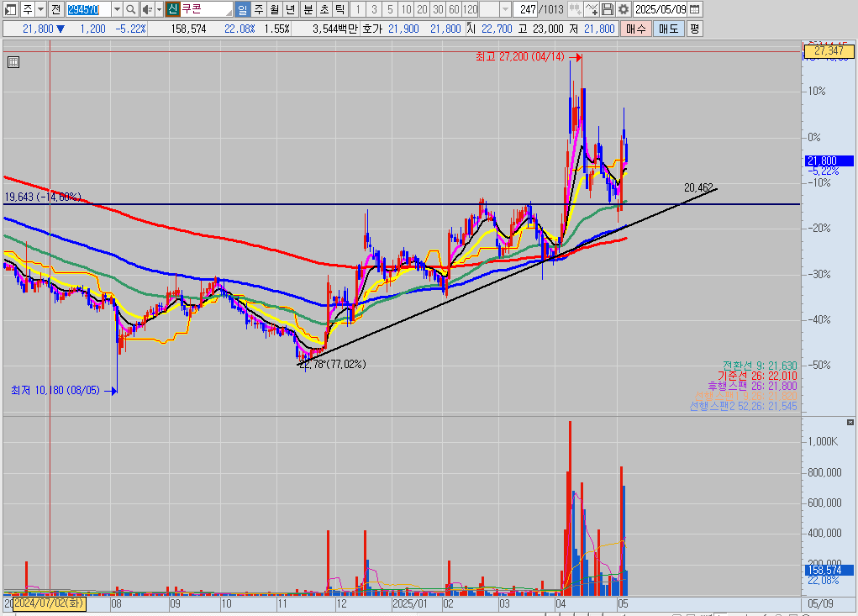Select daily 일 chart period

(242, 9)
